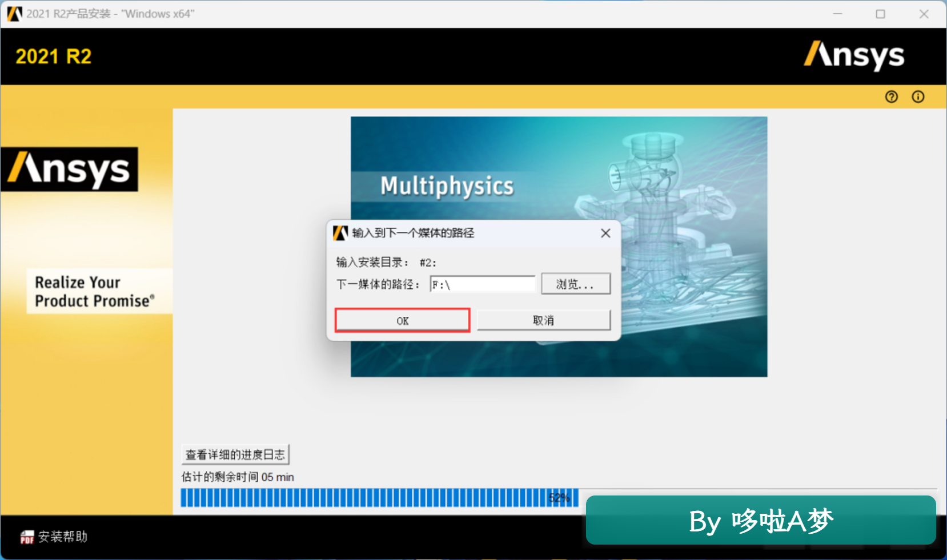947x560 pixels.
Task: Open 安装帮助 PDF link
Action: pos(63,537)
